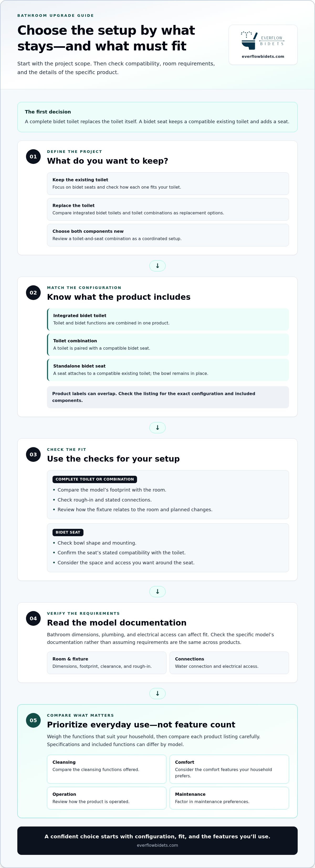The width and height of the screenshot is (315, 868).
Task: Select the Connections requirement card
Action: [229, 663]
